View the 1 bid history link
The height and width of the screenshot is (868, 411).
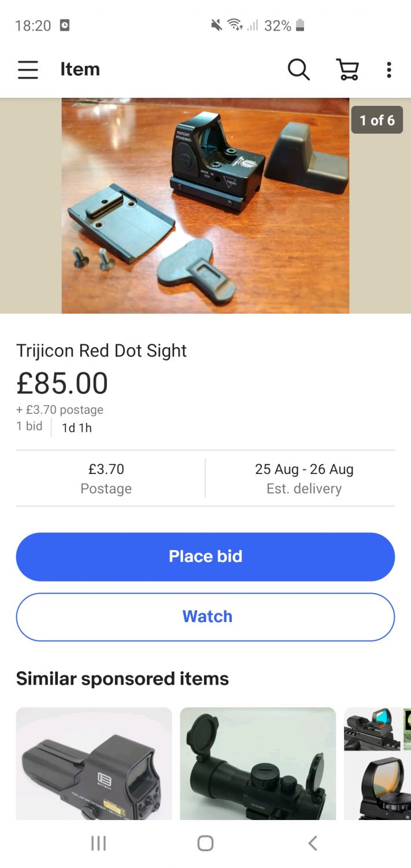coord(29,426)
